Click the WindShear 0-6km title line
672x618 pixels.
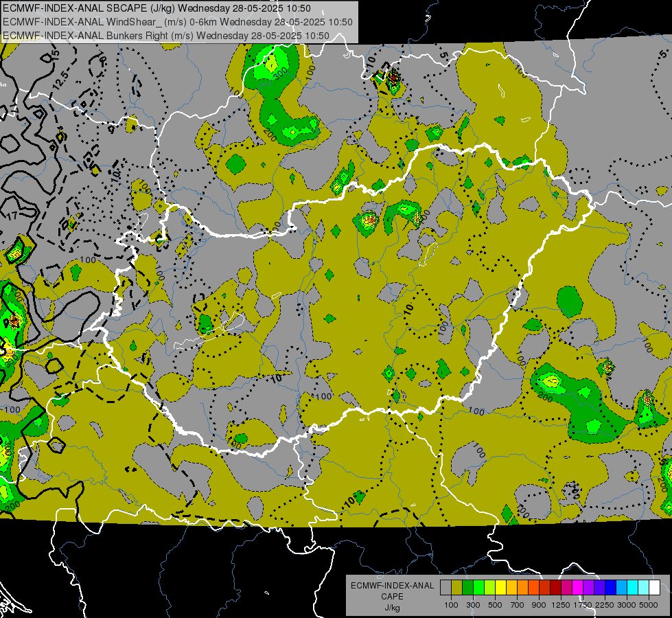tap(177, 22)
